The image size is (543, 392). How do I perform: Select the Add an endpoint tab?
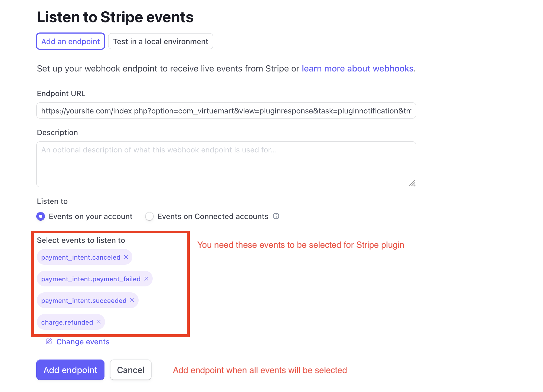pyautogui.click(x=70, y=41)
